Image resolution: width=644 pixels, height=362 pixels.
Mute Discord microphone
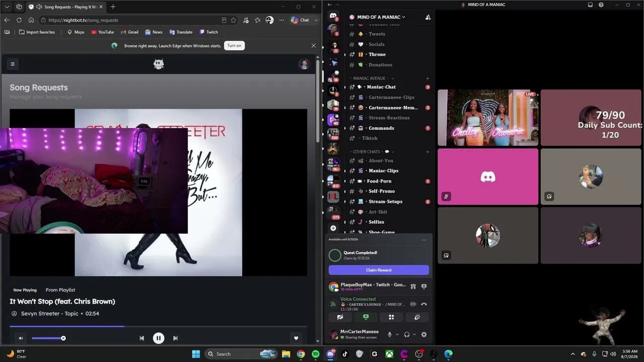tap(389, 335)
